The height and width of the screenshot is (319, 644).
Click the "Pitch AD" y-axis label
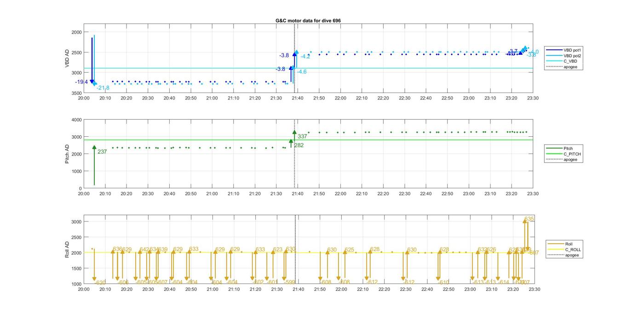(67, 154)
